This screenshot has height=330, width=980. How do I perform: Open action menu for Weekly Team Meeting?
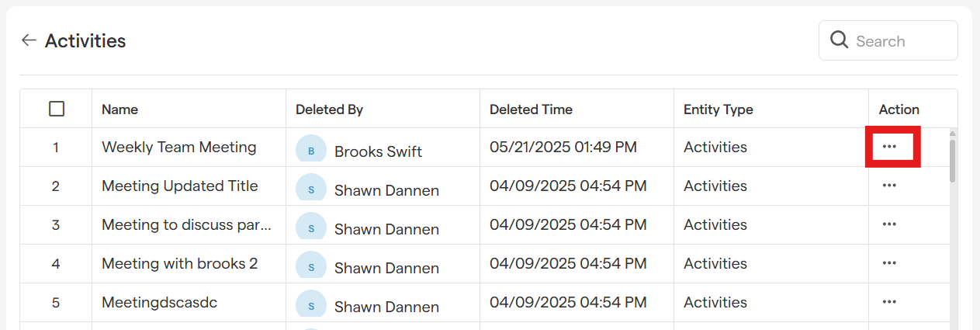889,147
